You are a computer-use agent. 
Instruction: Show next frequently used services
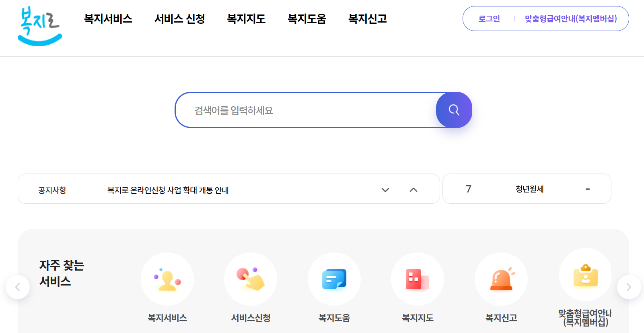tap(629, 287)
